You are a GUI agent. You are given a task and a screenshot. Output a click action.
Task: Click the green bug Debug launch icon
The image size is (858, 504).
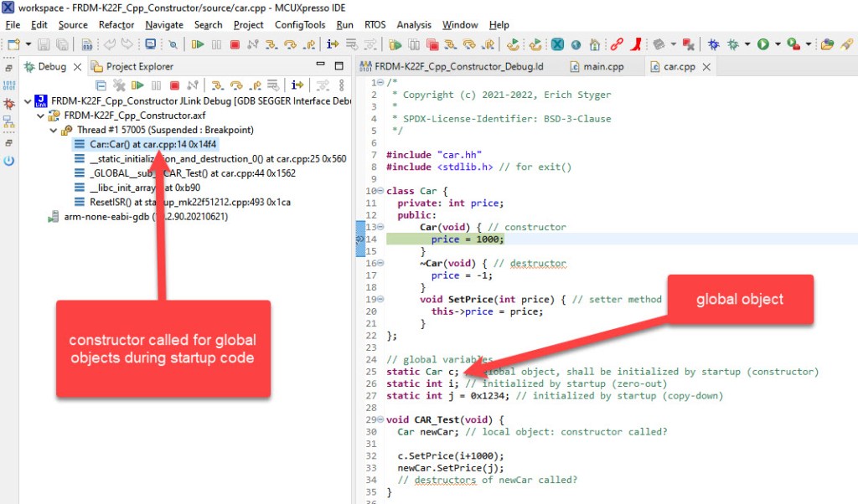tap(733, 44)
